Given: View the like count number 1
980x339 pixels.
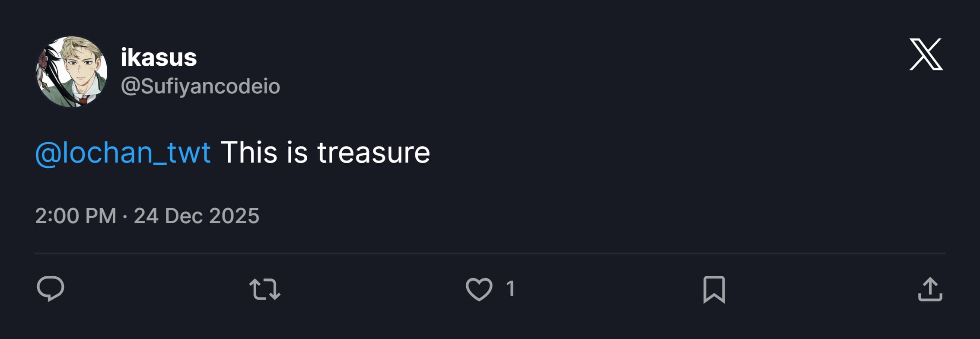Looking at the screenshot, I should pos(510,288).
